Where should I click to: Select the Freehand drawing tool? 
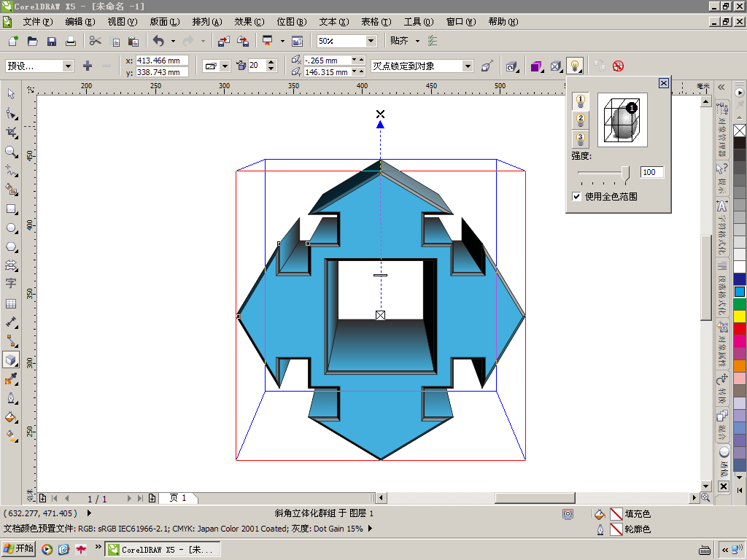(11, 171)
